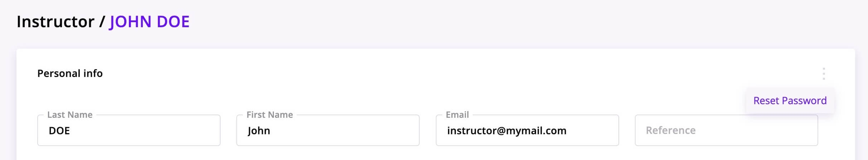Place cursor on the "DOE" value

(x=60, y=131)
